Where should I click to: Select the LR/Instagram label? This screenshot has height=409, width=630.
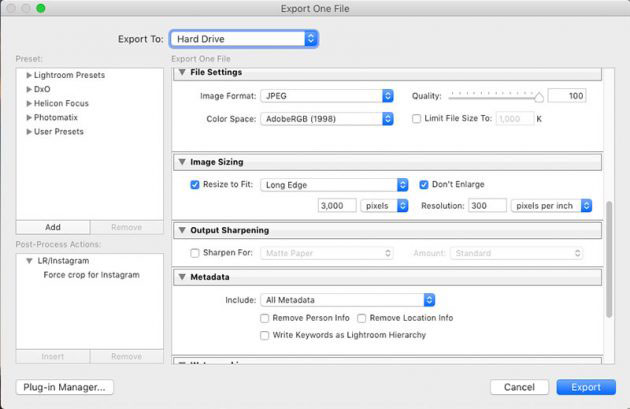click(x=63, y=261)
